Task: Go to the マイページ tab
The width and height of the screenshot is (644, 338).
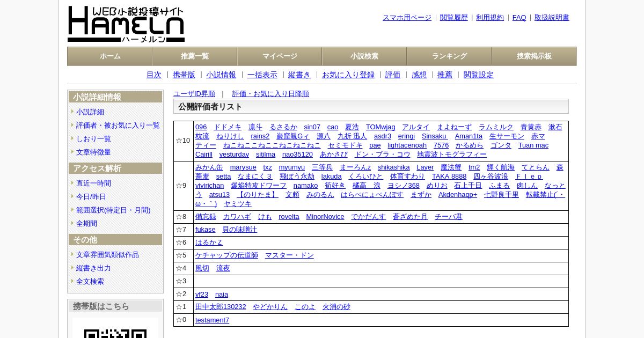Action: point(280,56)
